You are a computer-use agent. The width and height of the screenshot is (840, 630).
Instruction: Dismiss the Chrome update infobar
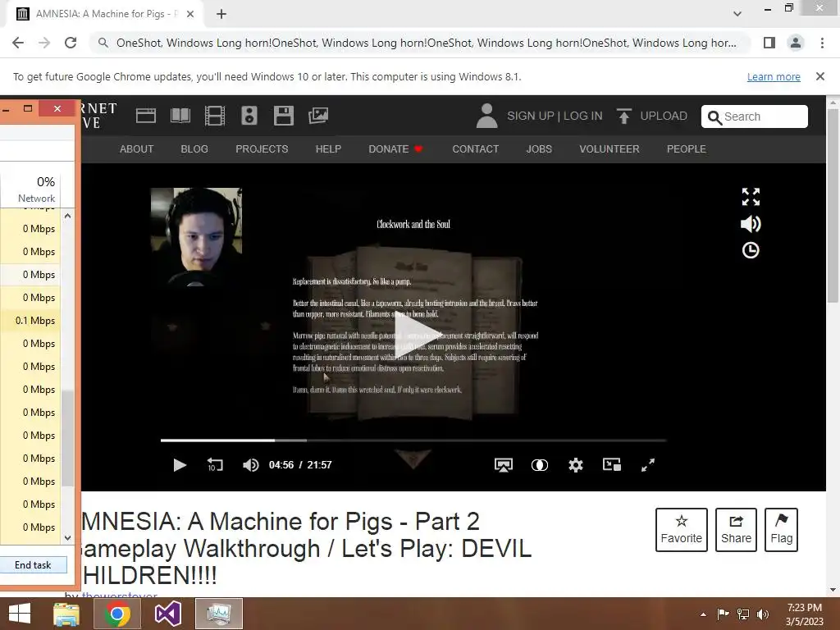tap(820, 76)
